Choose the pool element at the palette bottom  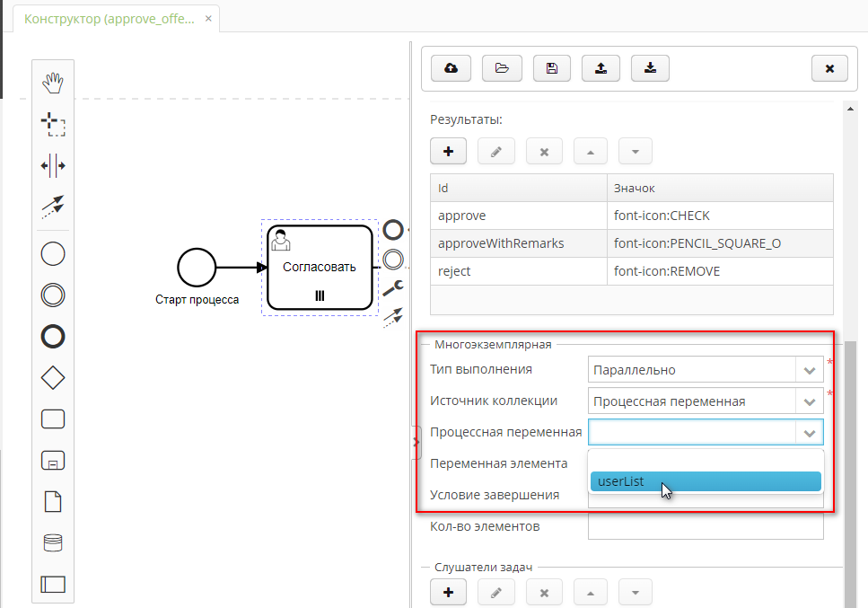(x=53, y=584)
